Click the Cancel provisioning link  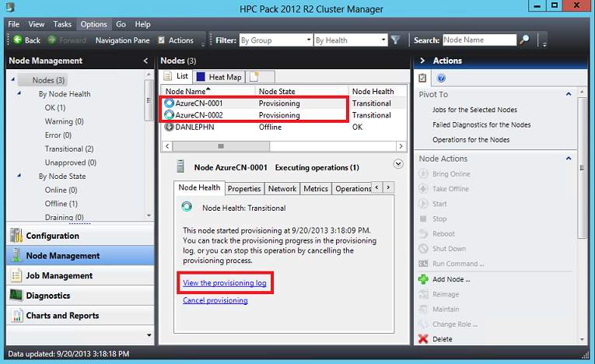[215, 300]
